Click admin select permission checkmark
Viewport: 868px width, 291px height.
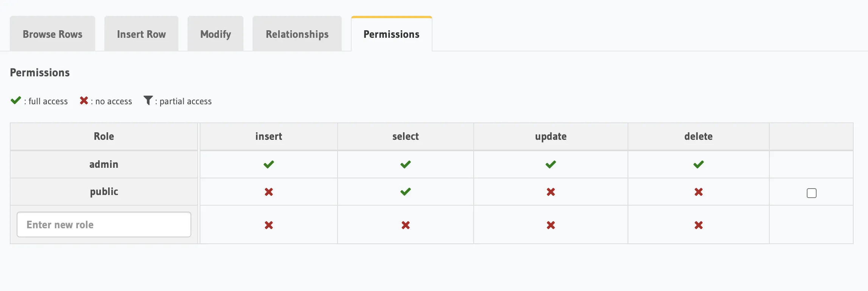[x=405, y=164]
